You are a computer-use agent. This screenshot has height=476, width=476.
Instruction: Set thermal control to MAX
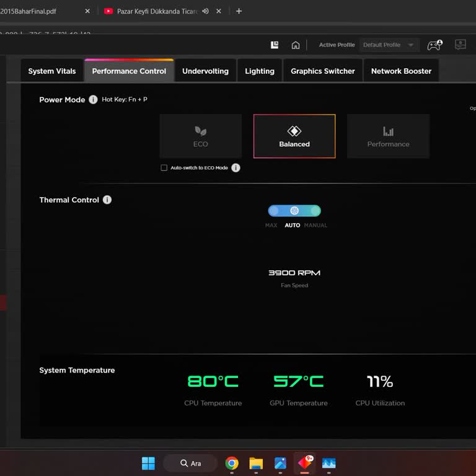271,225
